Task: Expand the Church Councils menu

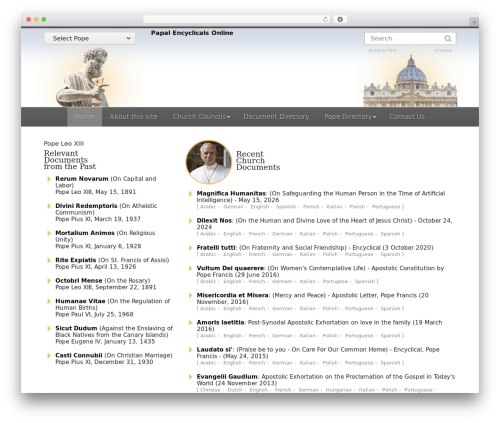Action: tap(201, 117)
